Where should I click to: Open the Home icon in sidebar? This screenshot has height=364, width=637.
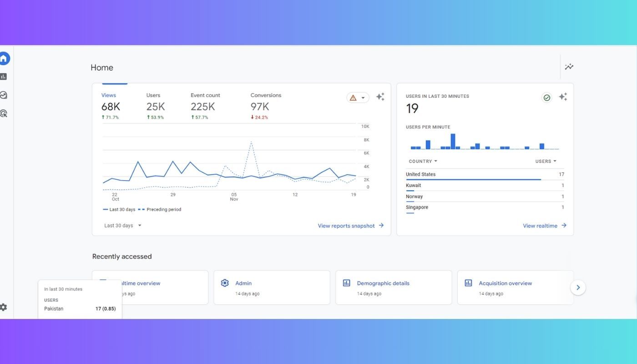coord(4,58)
